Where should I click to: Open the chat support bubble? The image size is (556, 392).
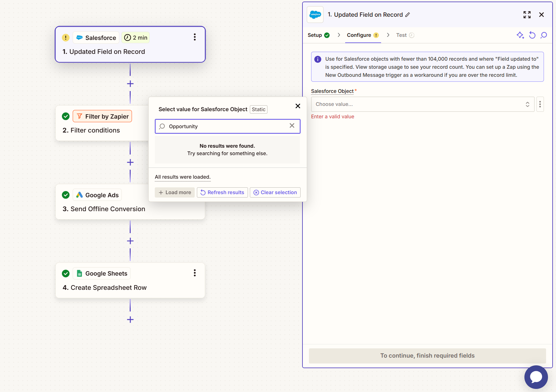[536, 377]
